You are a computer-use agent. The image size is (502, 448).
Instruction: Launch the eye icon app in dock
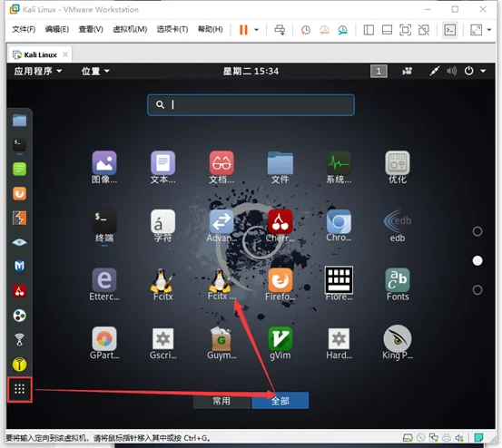coord(20,242)
